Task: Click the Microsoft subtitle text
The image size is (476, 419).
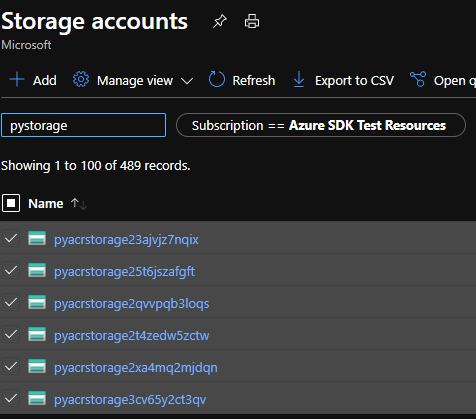Action: pos(26,45)
